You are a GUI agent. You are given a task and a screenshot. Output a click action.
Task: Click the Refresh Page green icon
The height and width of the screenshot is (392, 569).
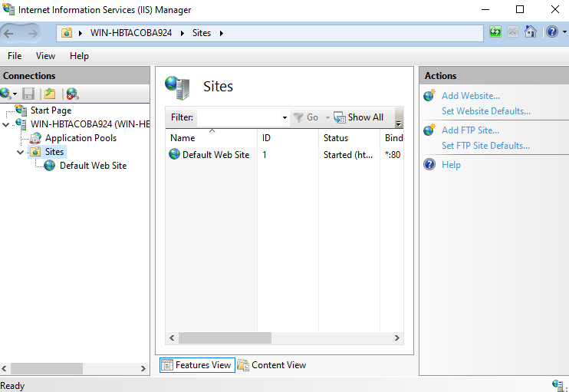point(495,32)
